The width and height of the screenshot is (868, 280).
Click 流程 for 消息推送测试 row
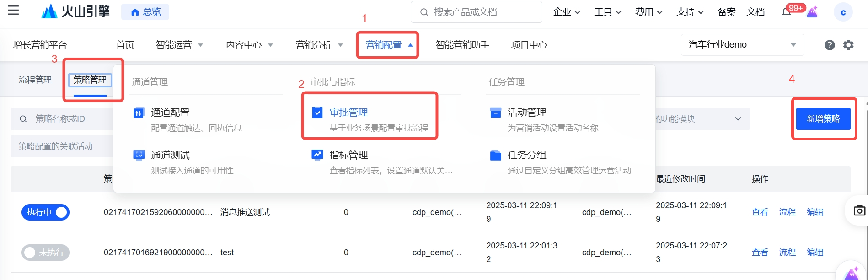tap(788, 212)
